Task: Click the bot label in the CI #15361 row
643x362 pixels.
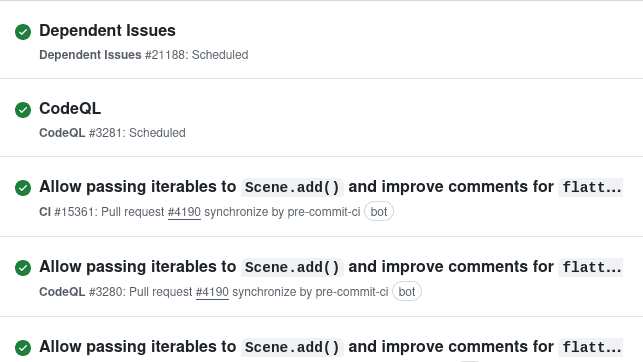Action: (379, 212)
